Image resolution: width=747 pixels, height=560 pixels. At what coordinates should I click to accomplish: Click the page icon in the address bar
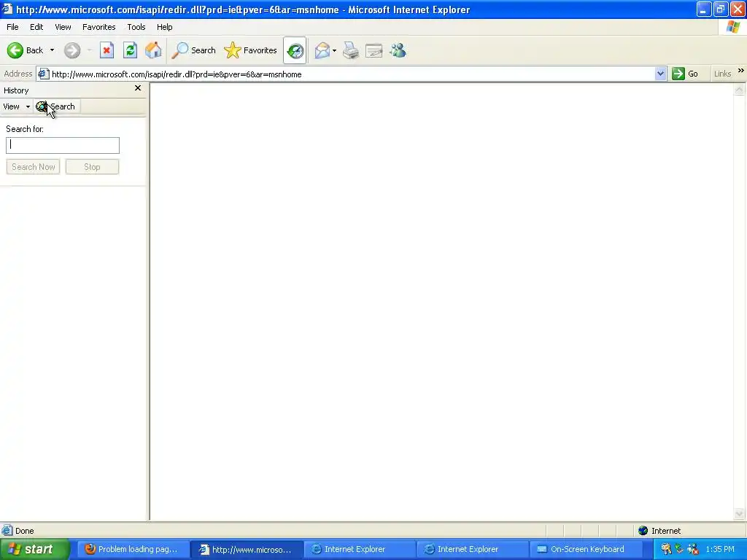(x=43, y=74)
